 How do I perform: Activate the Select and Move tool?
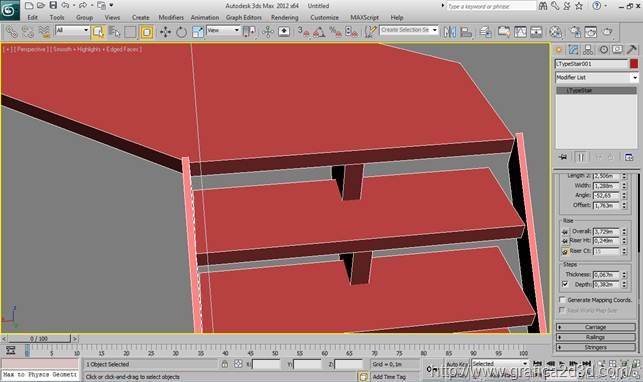coord(165,32)
